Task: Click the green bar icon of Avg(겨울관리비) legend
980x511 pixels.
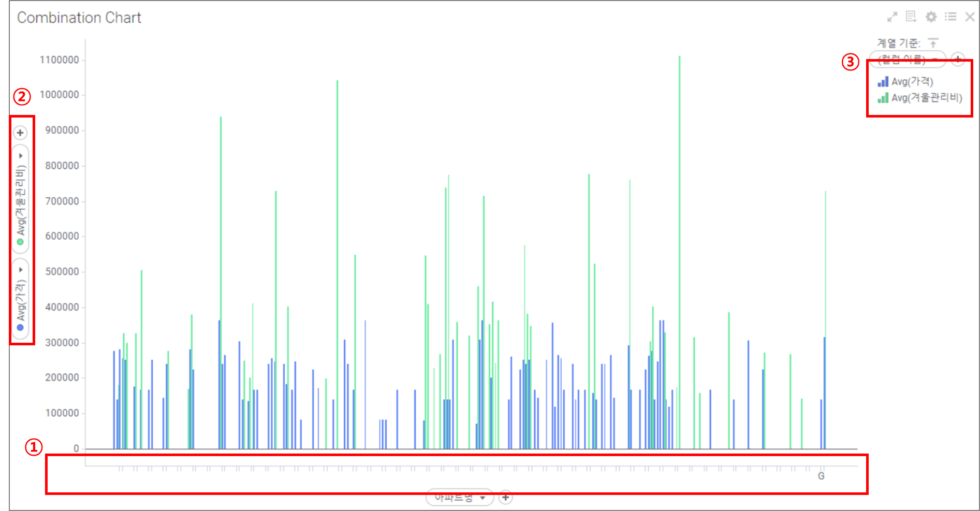Action: [883, 97]
